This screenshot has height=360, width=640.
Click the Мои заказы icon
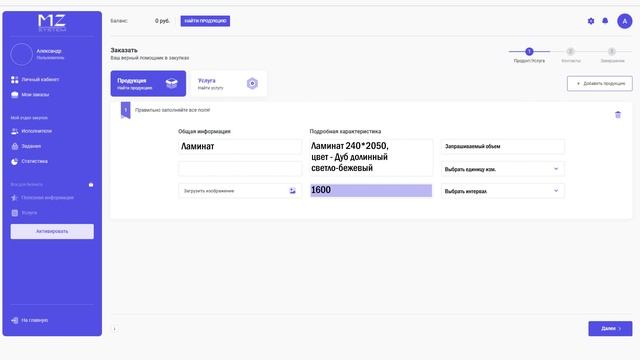[x=15, y=95]
